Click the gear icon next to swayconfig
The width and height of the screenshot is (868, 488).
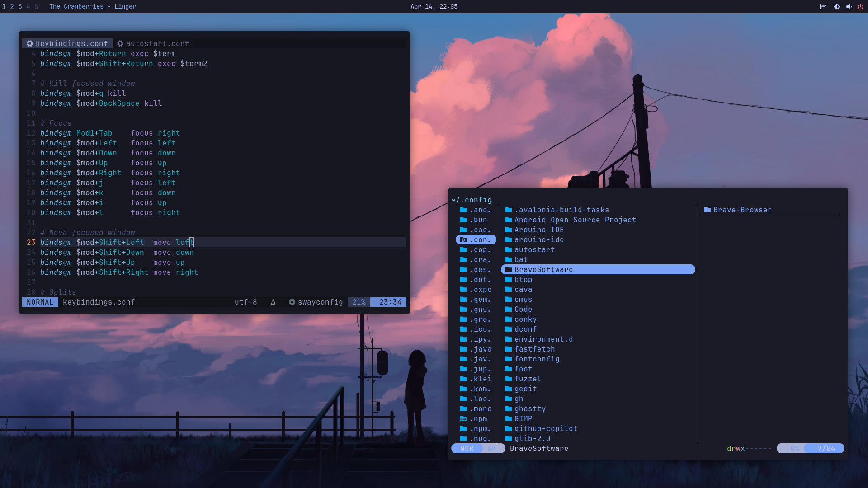(292, 302)
